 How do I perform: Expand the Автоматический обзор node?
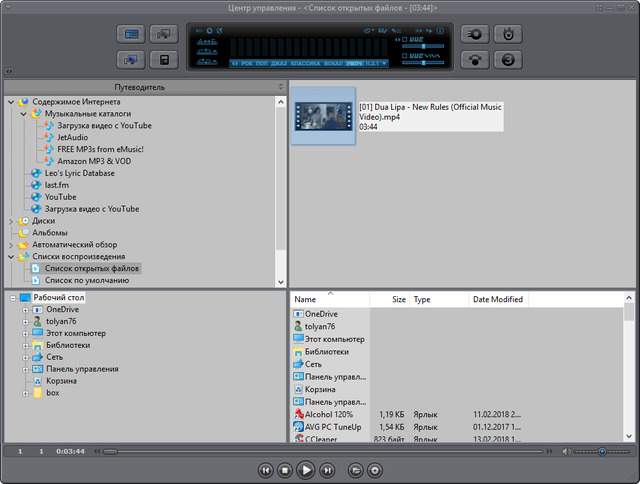pyautogui.click(x=11, y=245)
